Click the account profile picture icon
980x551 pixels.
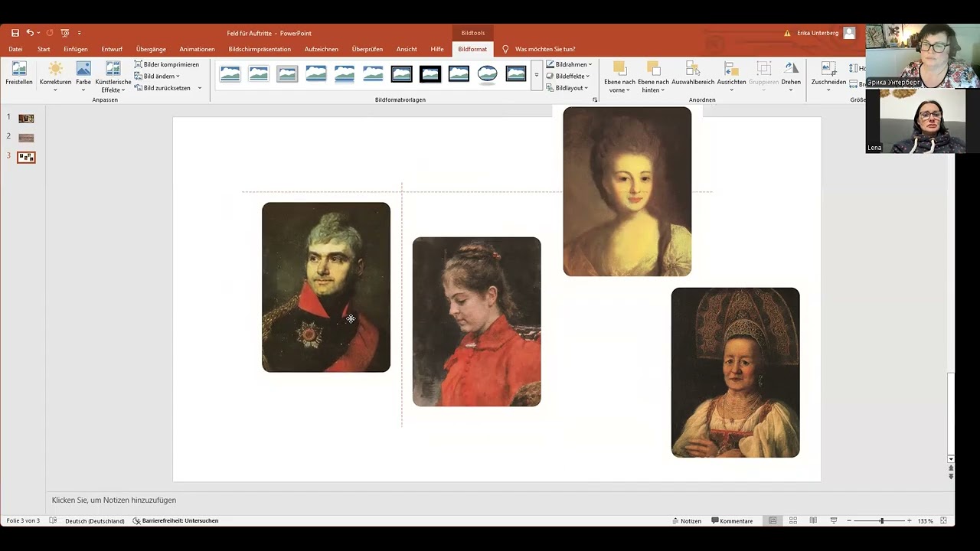pyautogui.click(x=849, y=33)
